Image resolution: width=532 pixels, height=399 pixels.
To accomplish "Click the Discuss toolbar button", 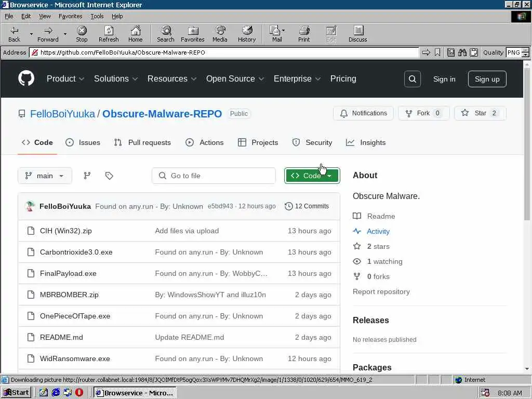I will [x=357, y=34].
